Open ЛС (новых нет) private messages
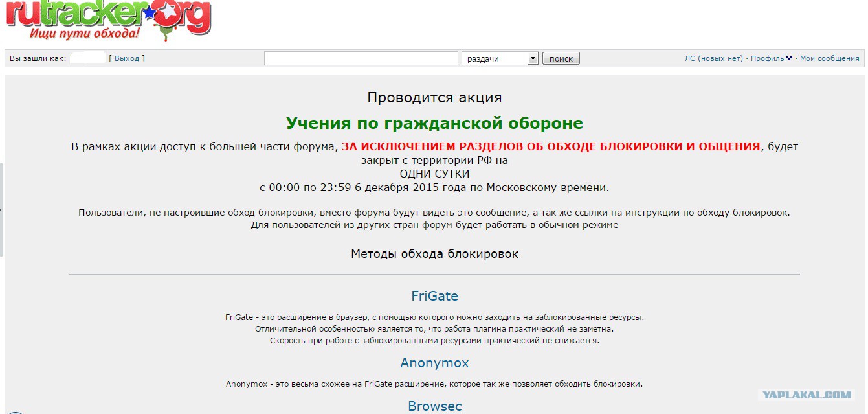This screenshot has width=868, height=414. coord(714,58)
